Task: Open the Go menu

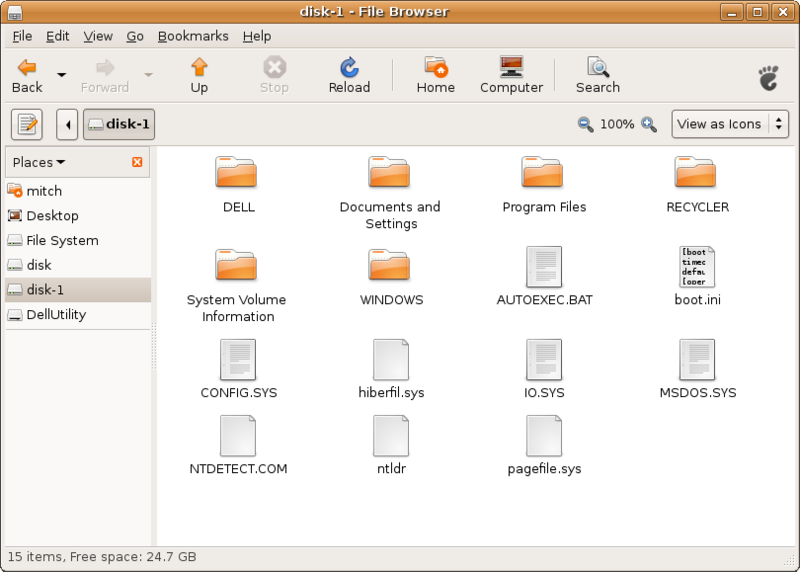Action: point(135,36)
